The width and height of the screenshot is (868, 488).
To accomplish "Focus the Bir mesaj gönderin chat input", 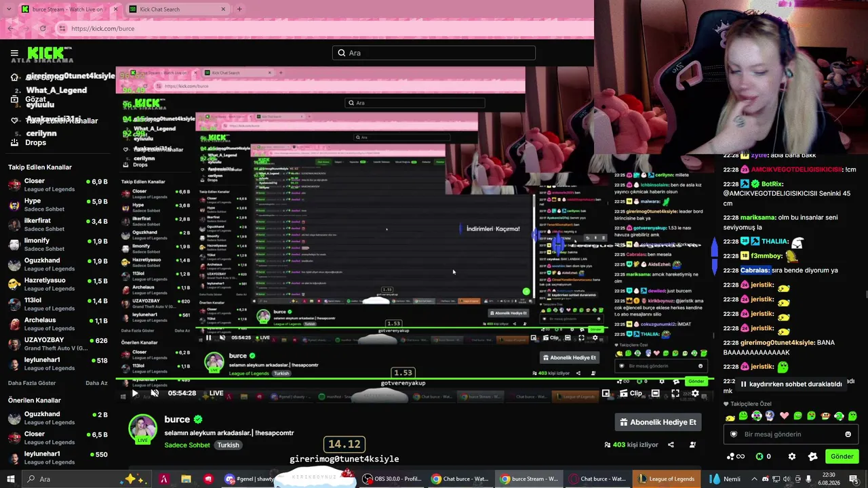I will tap(791, 434).
